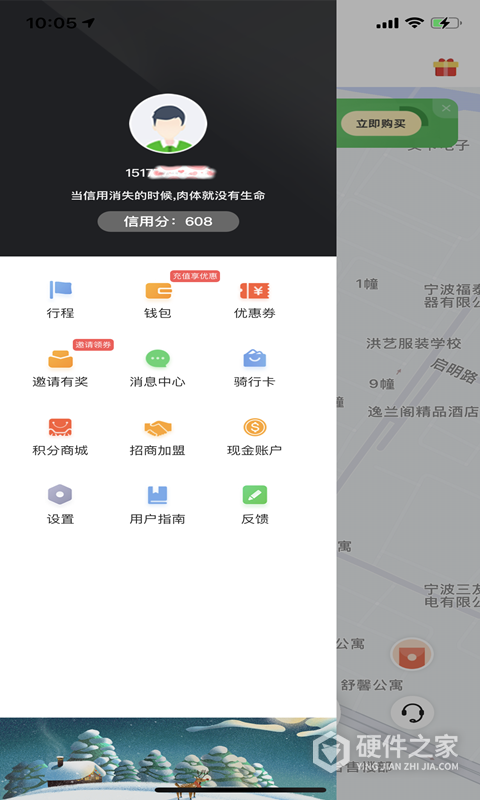480x800 pixels.
Task: Open 现金账户 cash account coin icon
Action: [255, 427]
